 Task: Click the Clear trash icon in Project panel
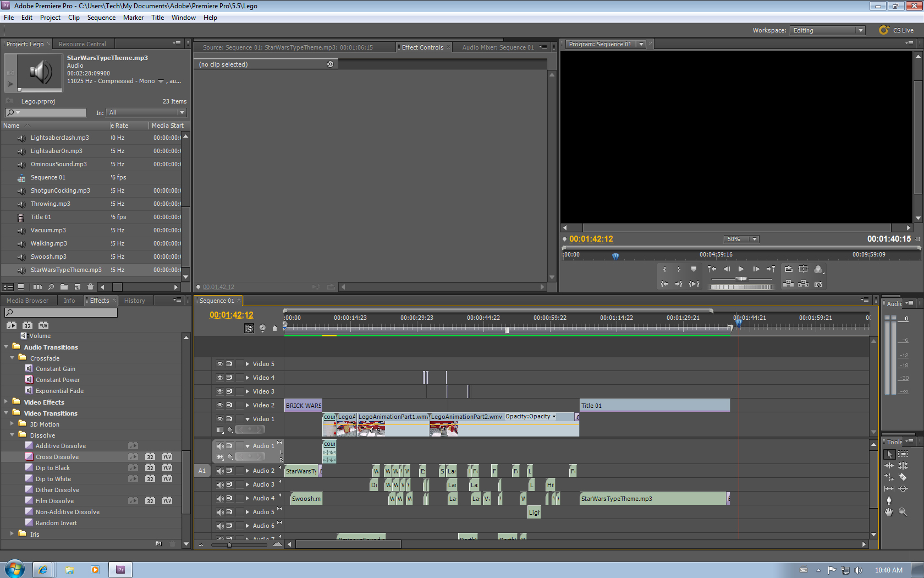tap(91, 287)
